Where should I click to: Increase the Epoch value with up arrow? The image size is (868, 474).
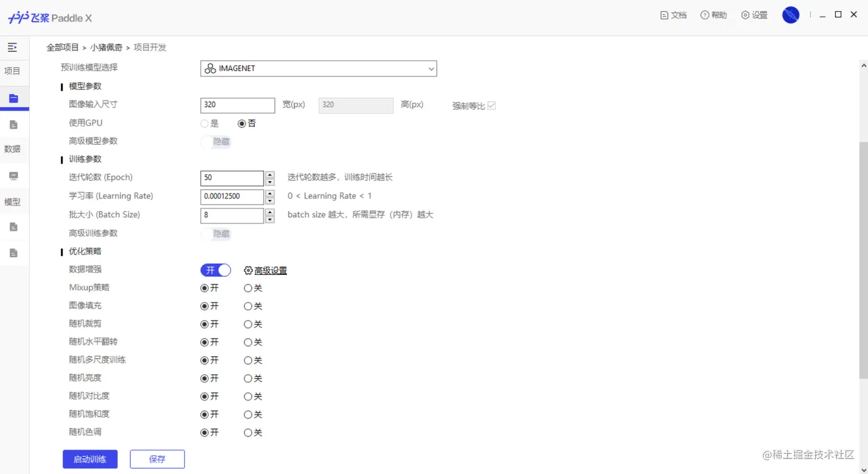click(270, 174)
